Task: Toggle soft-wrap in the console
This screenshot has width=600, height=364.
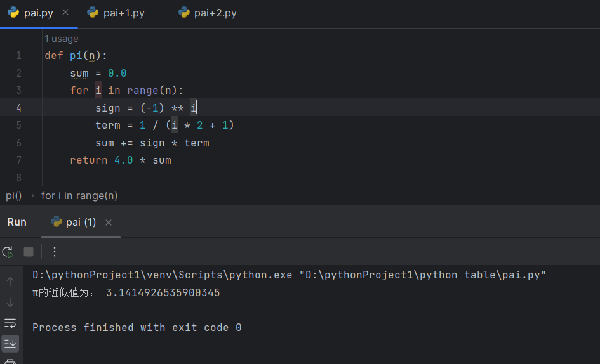Action: pos(10,323)
